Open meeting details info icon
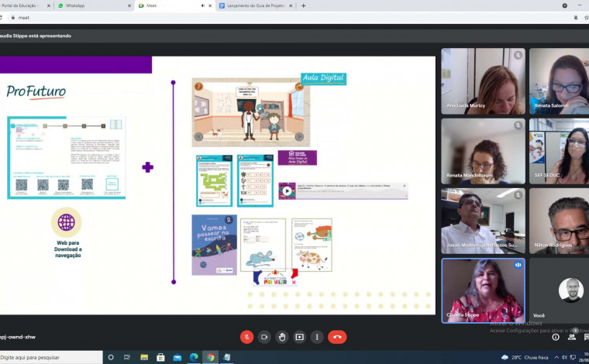Image resolution: width=589 pixels, height=364 pixels. 556,337
